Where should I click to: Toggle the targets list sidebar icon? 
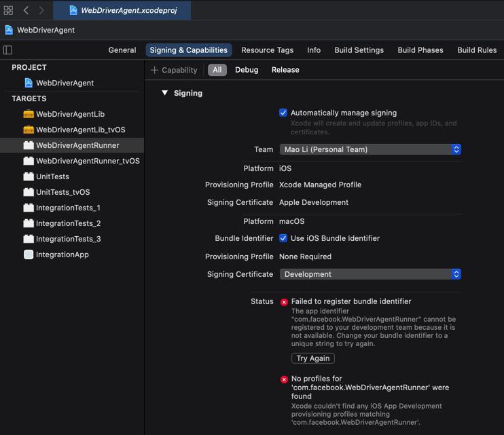(7, 50)
